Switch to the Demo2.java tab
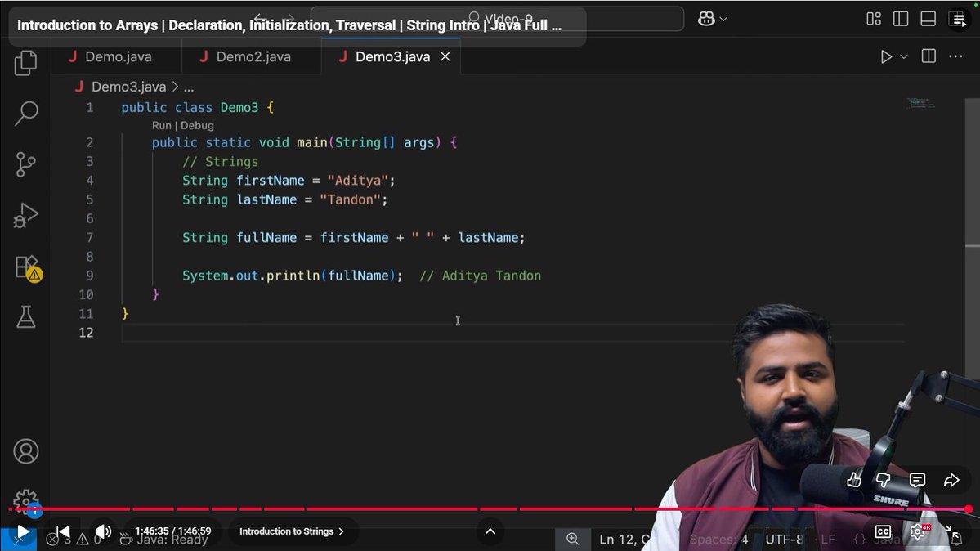The image size is (980, 551). (252, 57)
